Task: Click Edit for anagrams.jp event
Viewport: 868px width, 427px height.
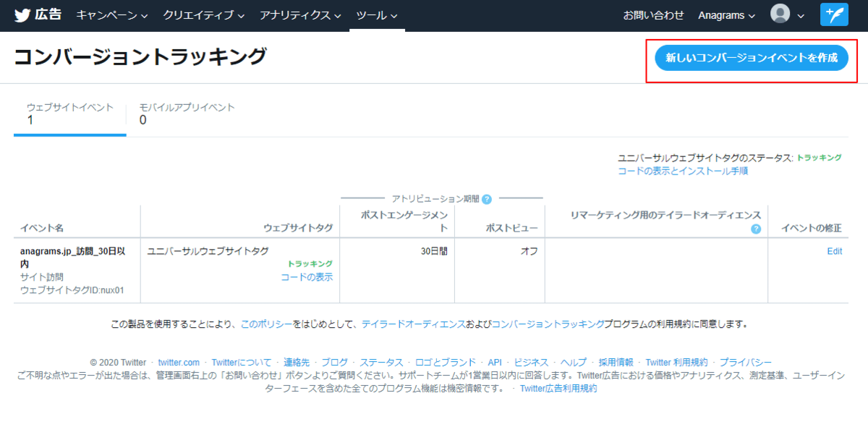Action: [835, 251]
